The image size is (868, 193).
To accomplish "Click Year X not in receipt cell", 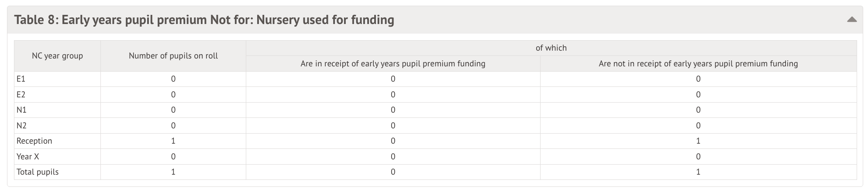I will (698, 157).
